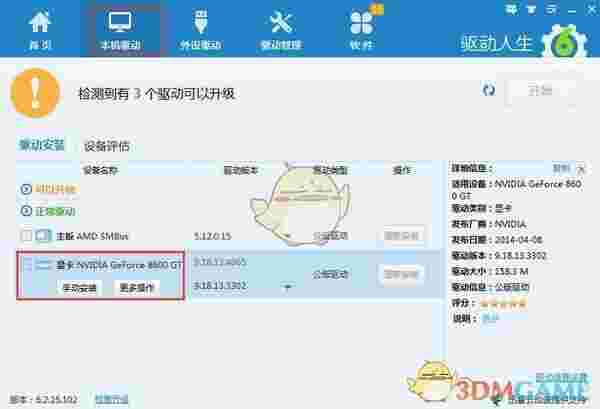Expand the orange driver group chevron

click(x=26, y=189)
